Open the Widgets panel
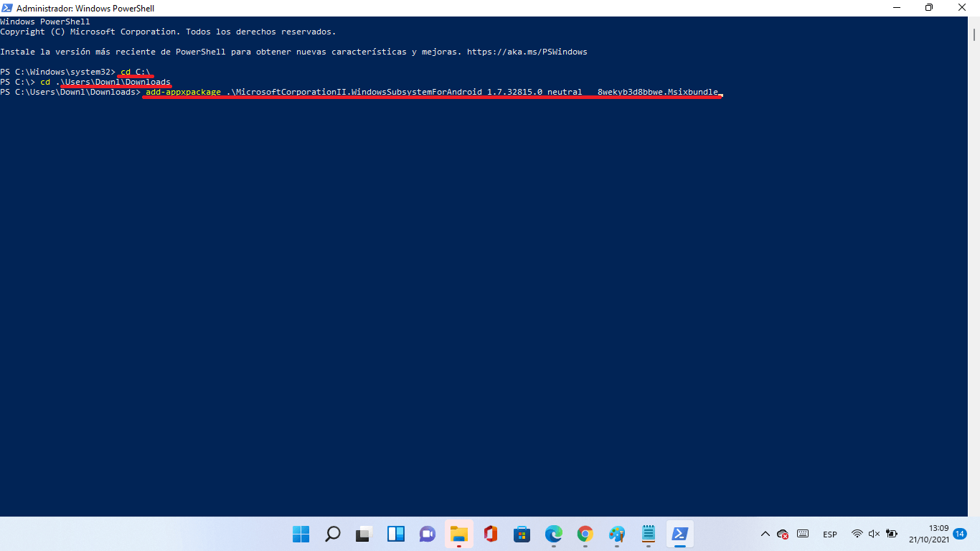 coord(396,534)
